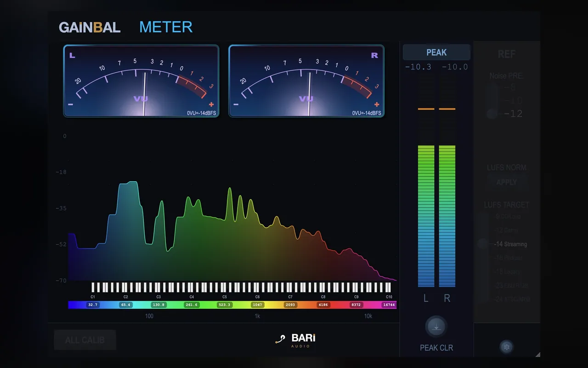Viewport: 588px width, 368px height.
Task: Open settings via the gear icon
Action: point(507,347)
